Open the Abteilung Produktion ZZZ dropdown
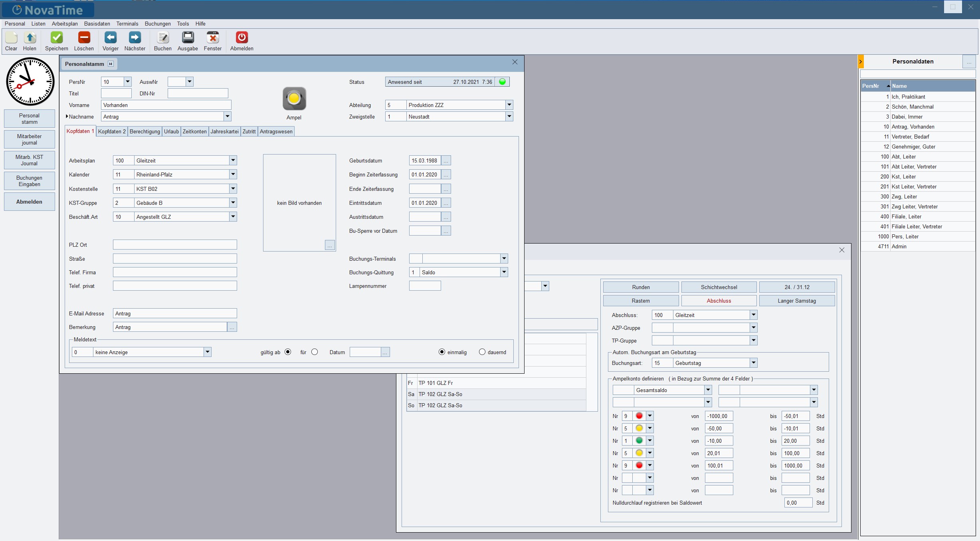Viewport: 980px width, 541px height. point(509,105)
